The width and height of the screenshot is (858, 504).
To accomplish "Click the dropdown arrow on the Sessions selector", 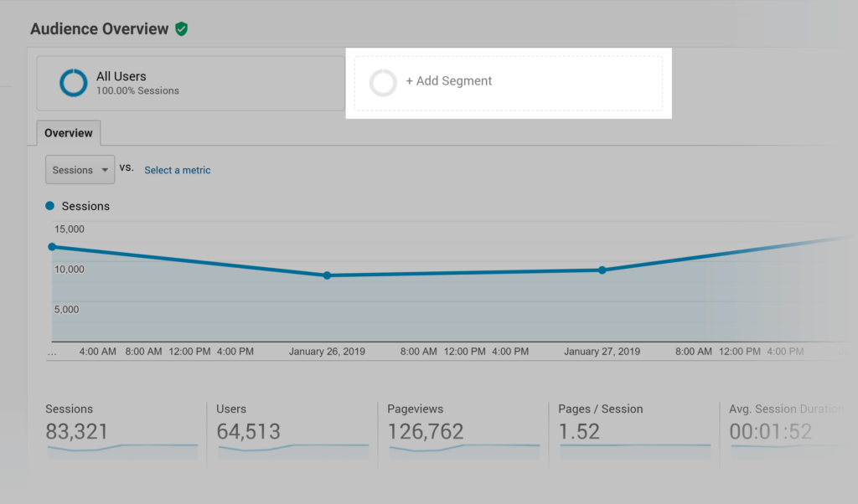I will 106,169.
